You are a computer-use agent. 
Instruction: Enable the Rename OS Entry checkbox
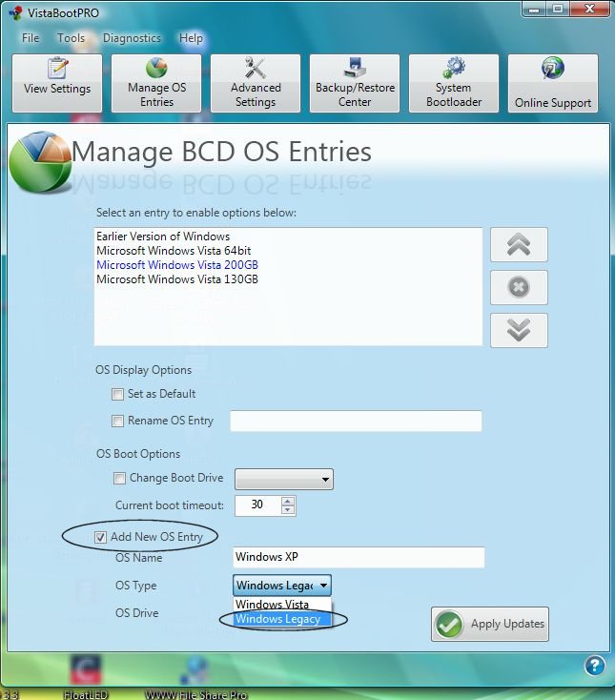tap(118, 421)
